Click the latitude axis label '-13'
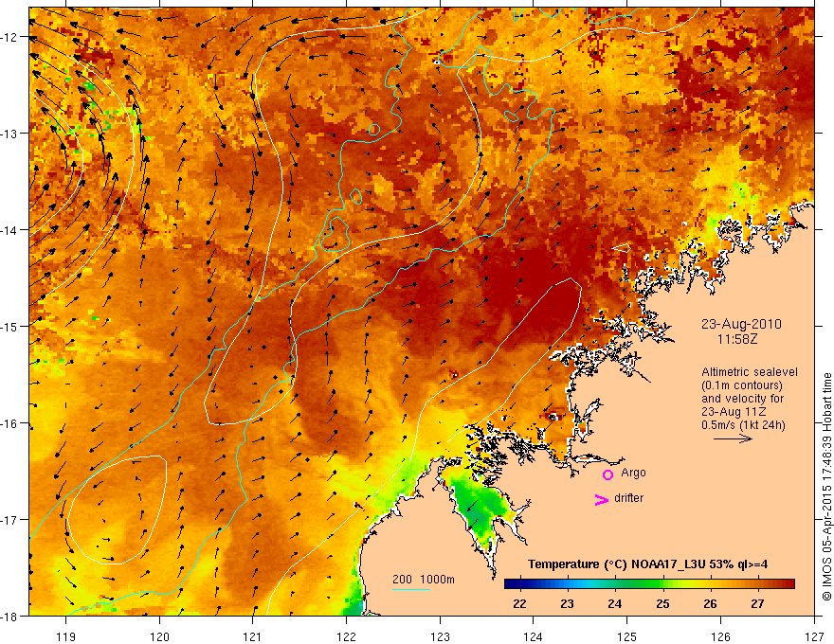 click(x=9, y=134)
